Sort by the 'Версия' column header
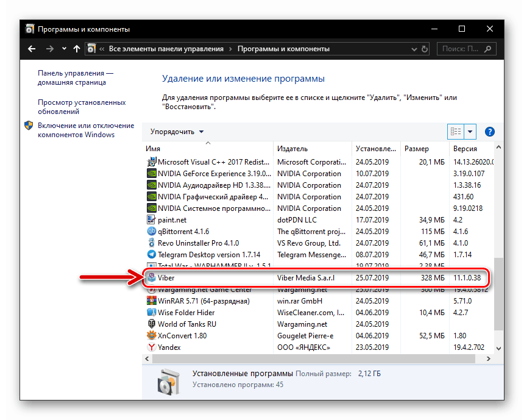The image size is (524, 420). 472,149
